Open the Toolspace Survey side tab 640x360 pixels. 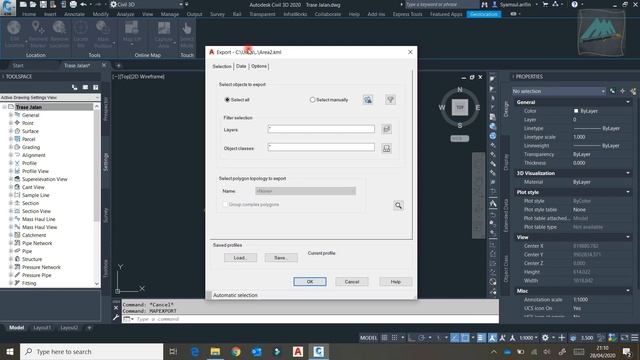(106, 215)
